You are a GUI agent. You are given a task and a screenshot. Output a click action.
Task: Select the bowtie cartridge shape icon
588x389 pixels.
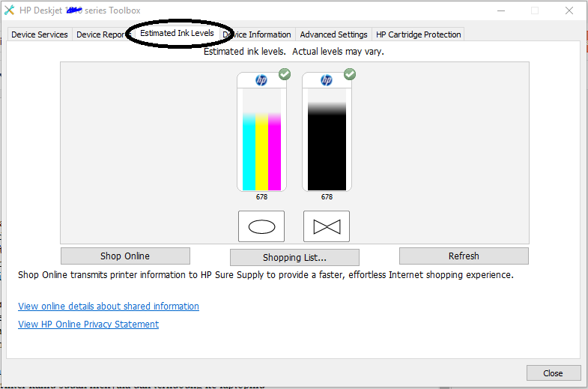coord(327,226)
